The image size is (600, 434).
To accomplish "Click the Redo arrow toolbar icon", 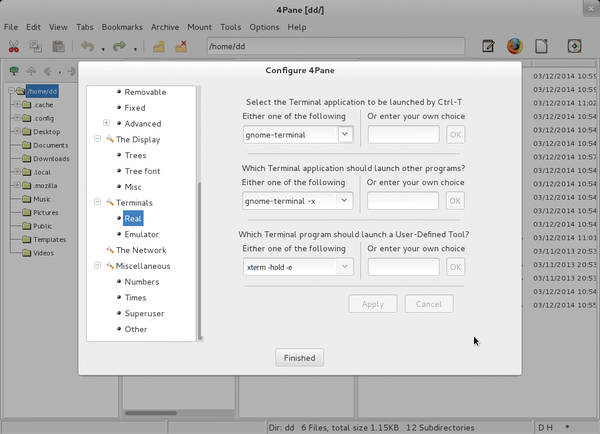I will [x=119, y=46].
